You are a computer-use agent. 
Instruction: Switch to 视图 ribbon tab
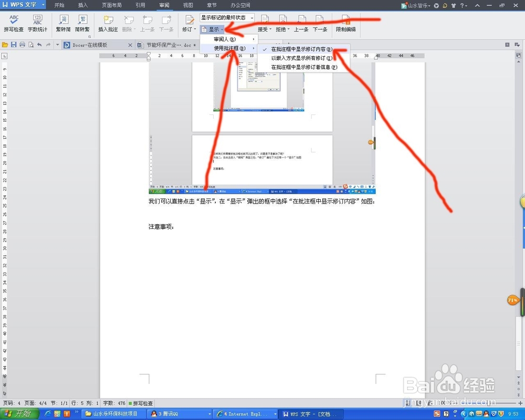click(188, 5)
